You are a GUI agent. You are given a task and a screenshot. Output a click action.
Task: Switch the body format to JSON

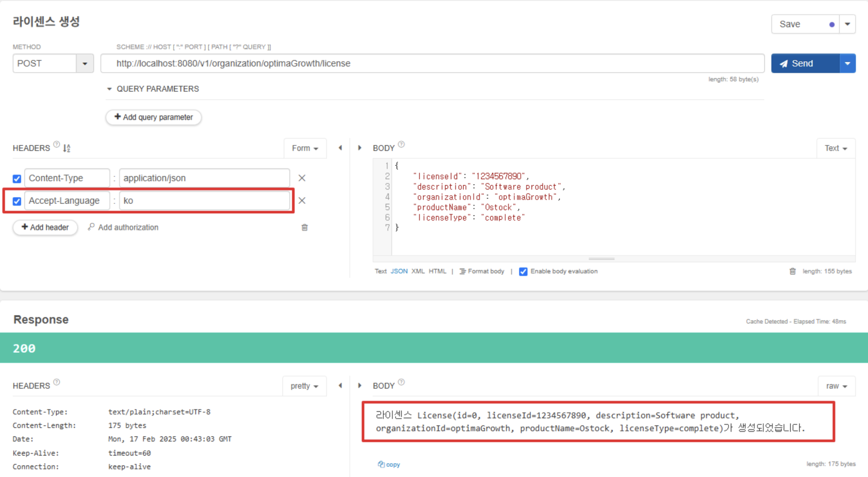click(x=399, y=271)
